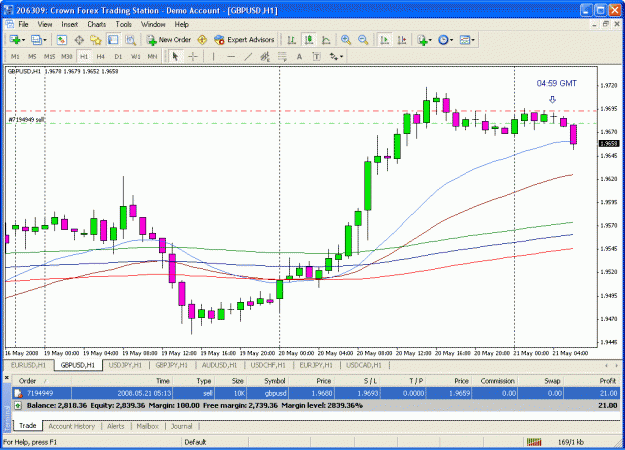Open the Help menu

coord(181,24)
